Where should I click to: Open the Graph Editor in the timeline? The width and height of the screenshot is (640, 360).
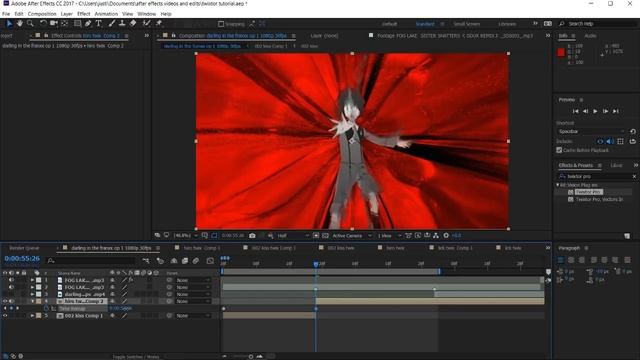pos(210,260)
